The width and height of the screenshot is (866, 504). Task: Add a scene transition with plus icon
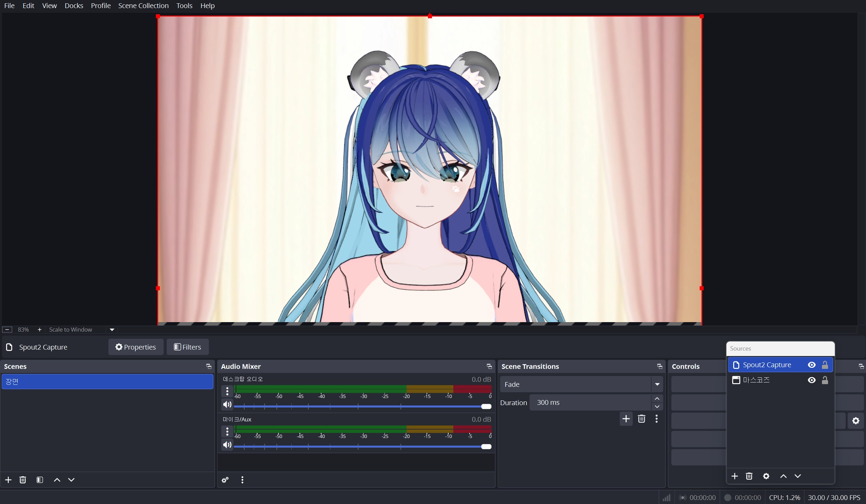click(626, 419)
